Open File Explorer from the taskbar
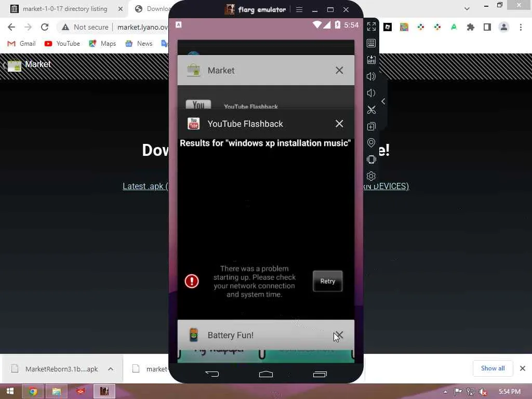 point(56,391)
